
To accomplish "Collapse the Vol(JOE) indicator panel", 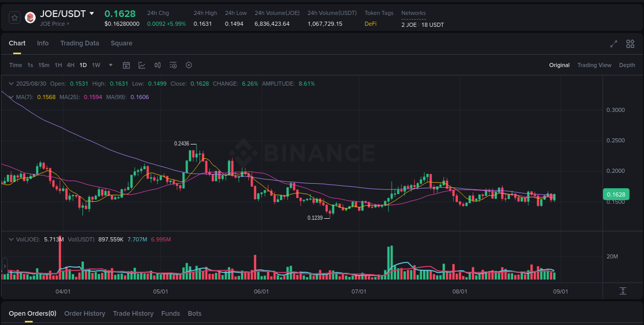I will [x=11, y=239].
